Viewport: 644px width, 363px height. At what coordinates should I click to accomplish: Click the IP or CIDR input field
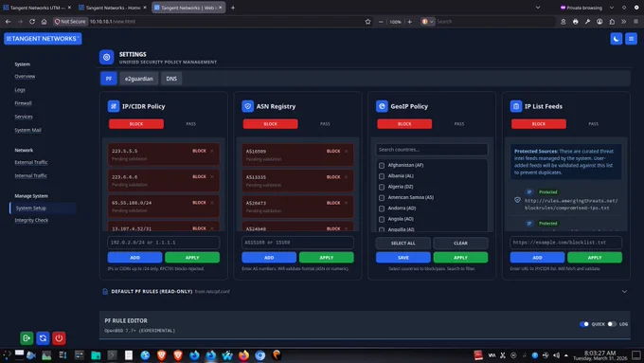164,243
